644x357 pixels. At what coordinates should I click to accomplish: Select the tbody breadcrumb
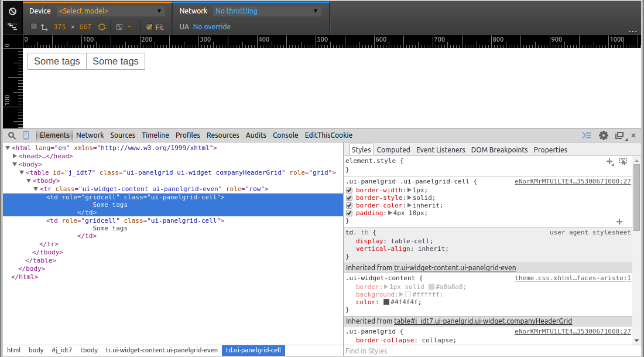(x=89, y=351)
